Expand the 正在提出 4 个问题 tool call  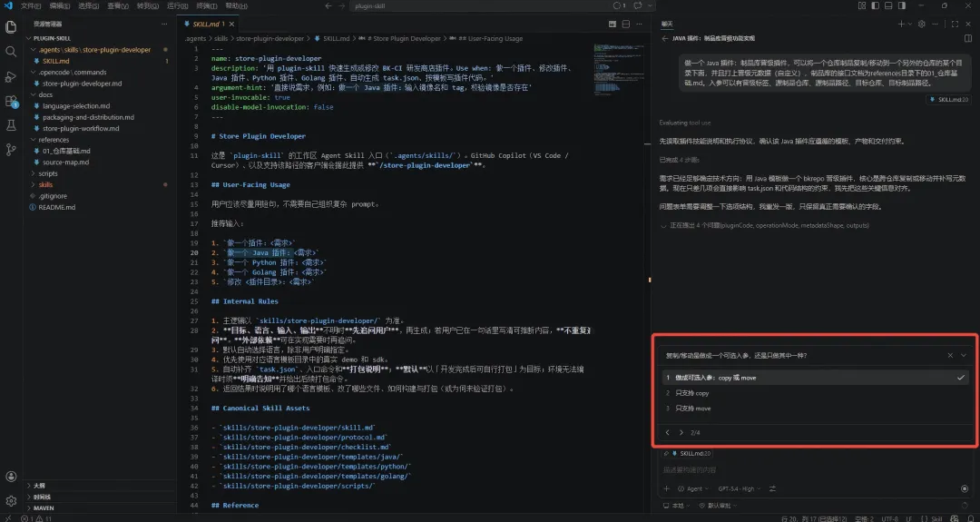(765, 225)
